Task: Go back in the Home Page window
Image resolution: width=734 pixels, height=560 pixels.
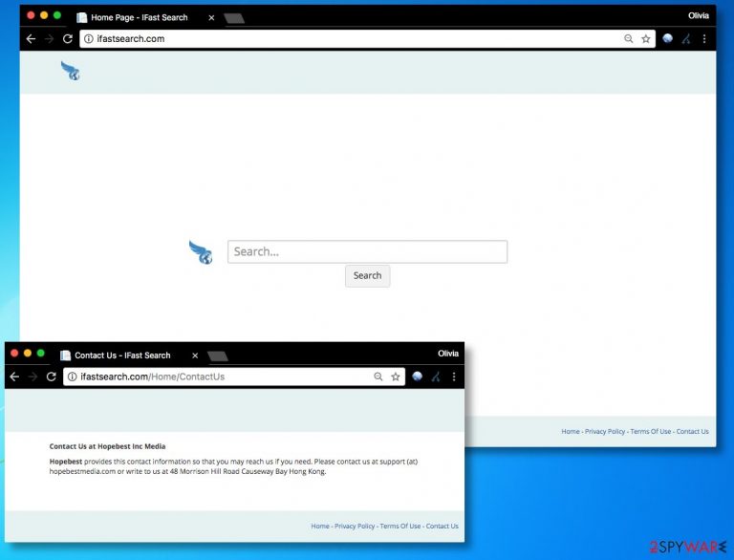Action: click(31, 39)
